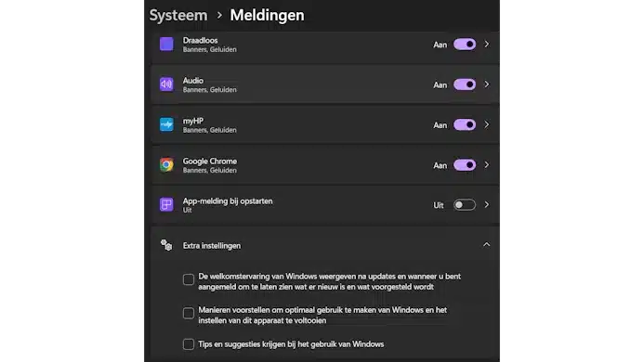
Task: Click the myHP app icon
Action: 166,124
